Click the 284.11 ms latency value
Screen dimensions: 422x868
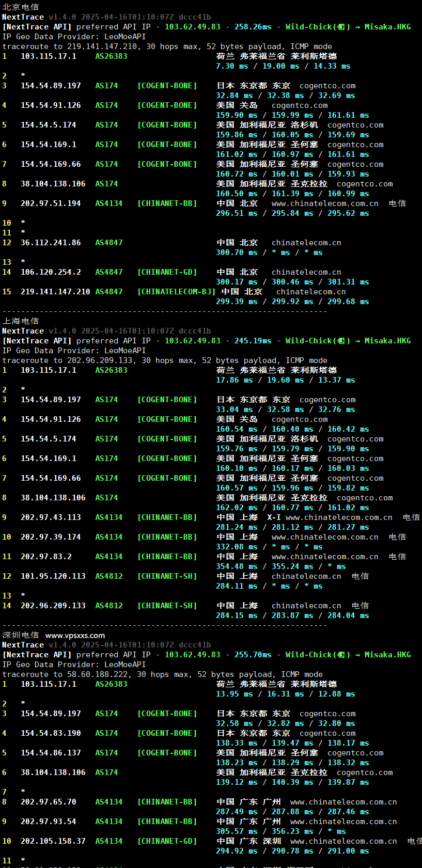pos(237,586)
